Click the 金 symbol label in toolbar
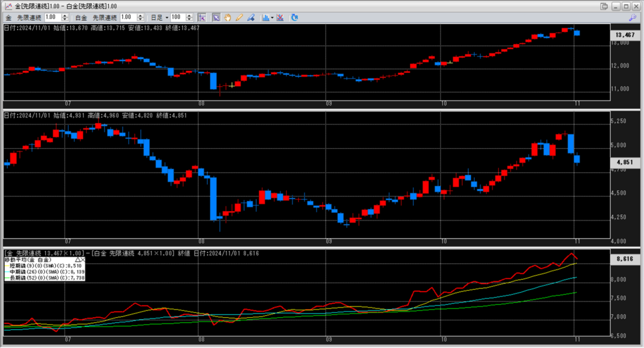Viewport: 644px width, 348px height. 8,18
